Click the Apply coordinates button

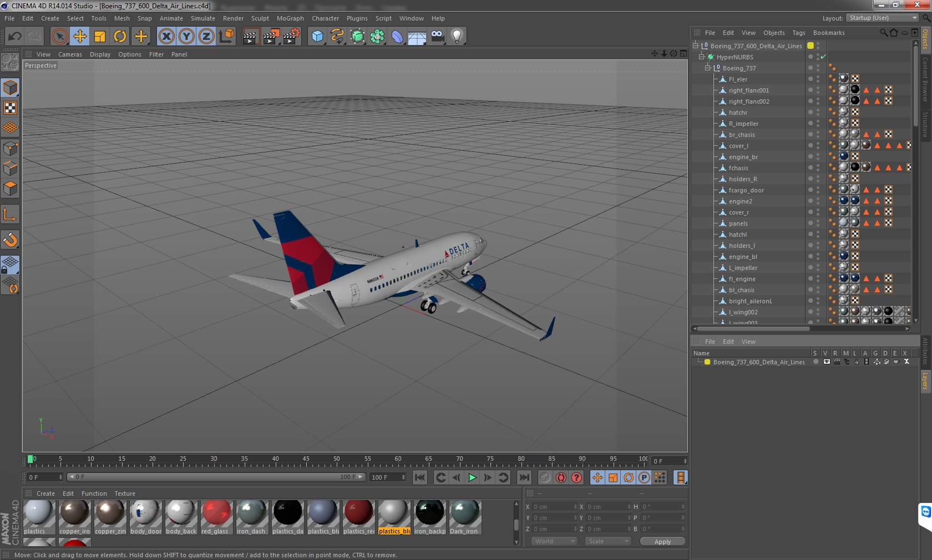coord(662,542)
